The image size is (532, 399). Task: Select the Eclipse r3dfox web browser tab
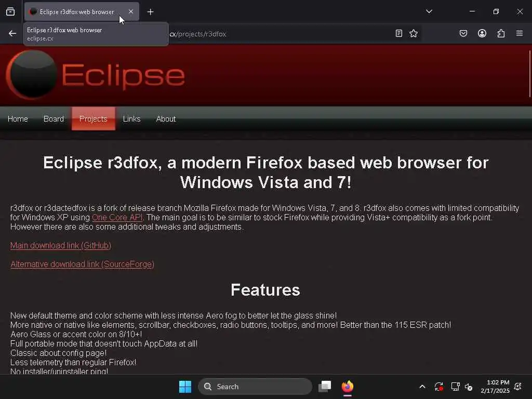click(x=82, y=12)
